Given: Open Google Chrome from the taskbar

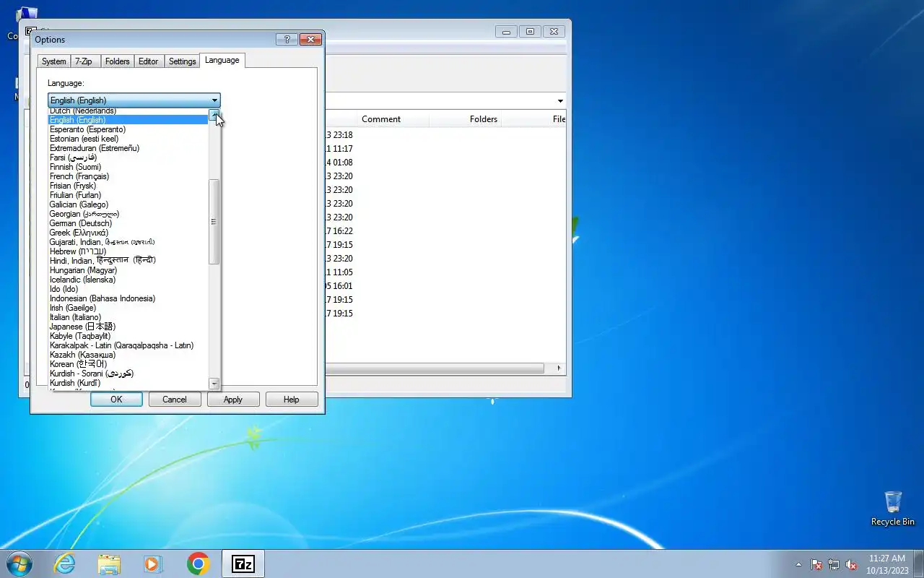Looking at the screenshot, I should (198, 564).
